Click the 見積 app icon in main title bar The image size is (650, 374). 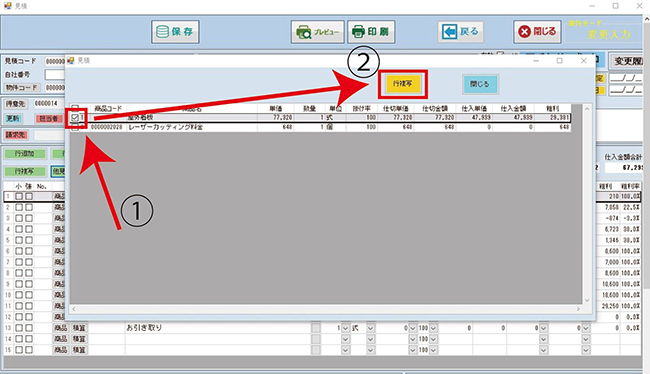[x=7, y=6]
